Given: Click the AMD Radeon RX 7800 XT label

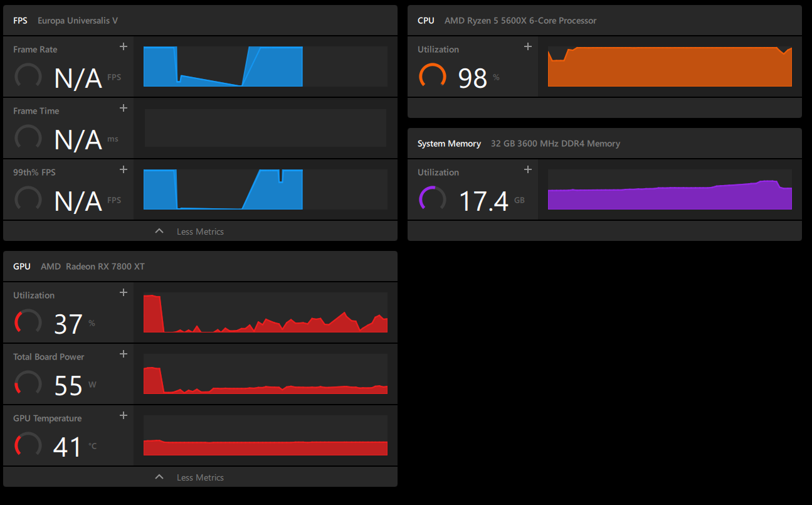Looking at the screenshot, I should [x=93, y=267].
